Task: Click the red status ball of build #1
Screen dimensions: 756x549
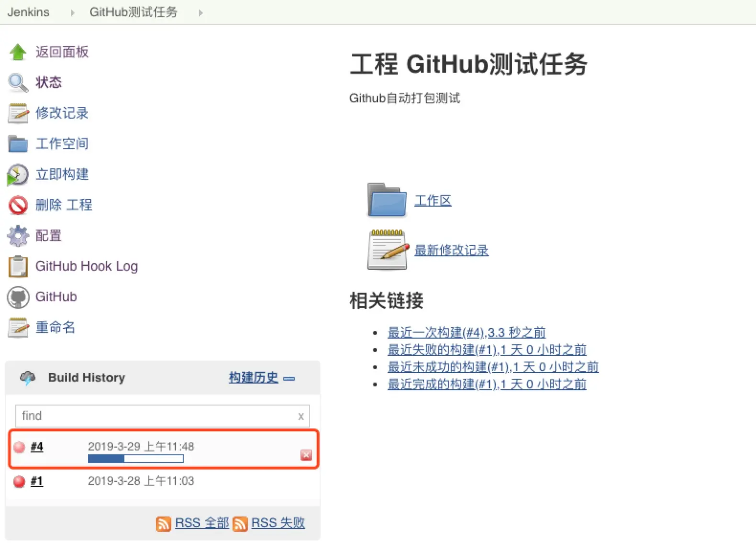Action: tap(19, 482)
